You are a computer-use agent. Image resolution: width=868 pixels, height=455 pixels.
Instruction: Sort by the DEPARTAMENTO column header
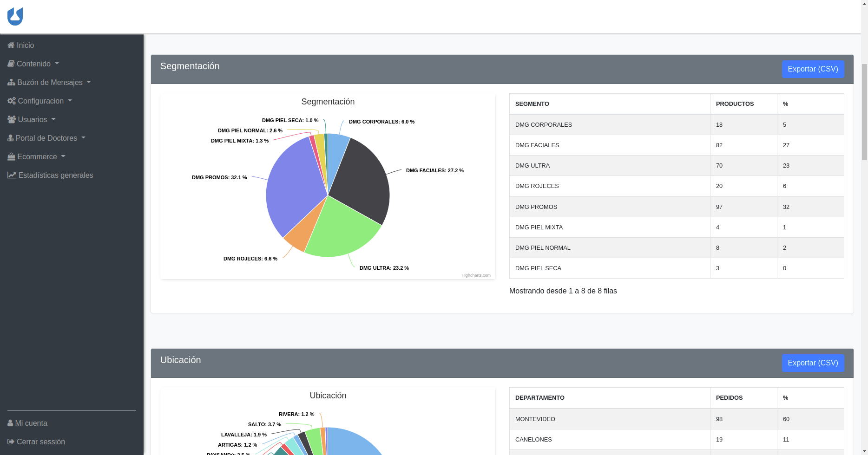[610, 398]
